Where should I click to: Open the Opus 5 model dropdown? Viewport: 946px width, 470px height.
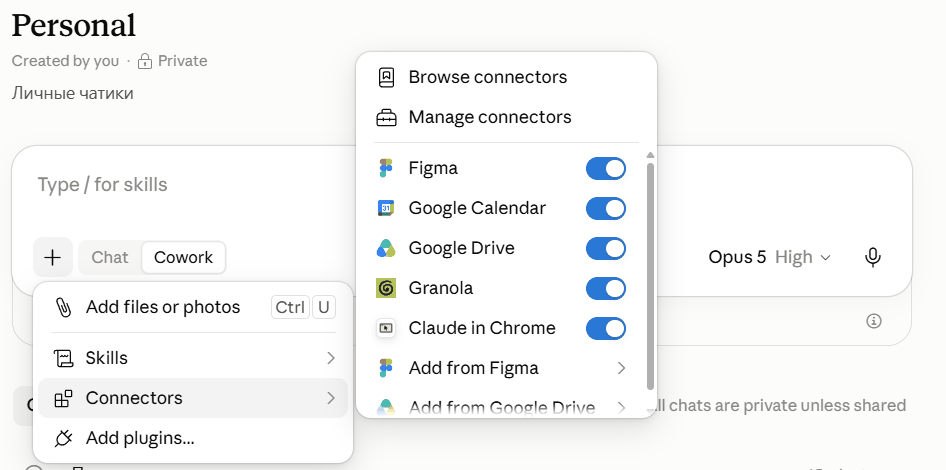770,258
